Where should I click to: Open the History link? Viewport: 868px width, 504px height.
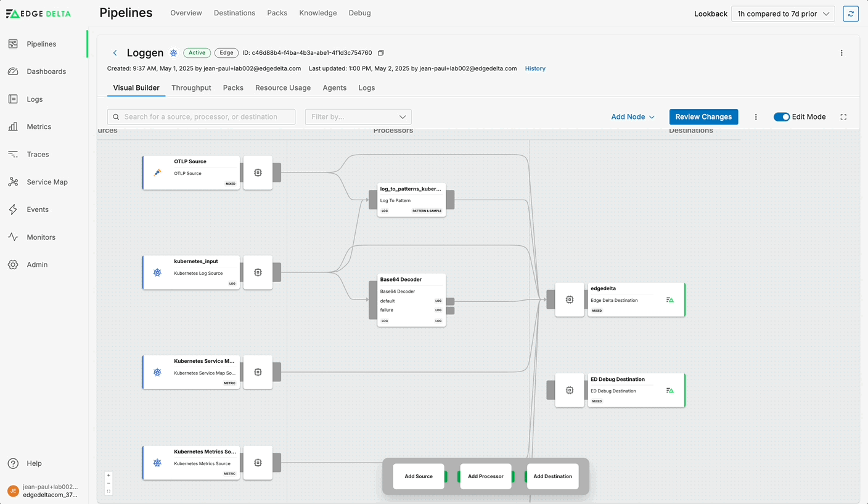point(535,68)
